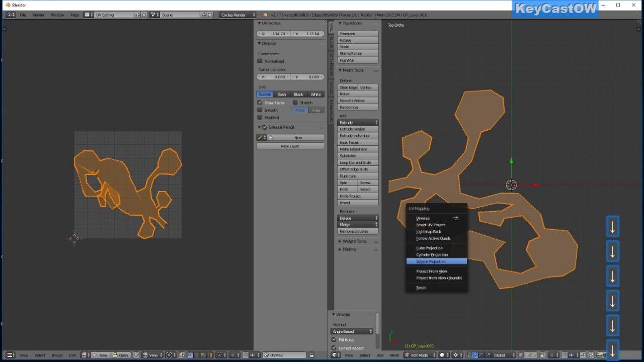
Task: Select UV vertex selection mode
Action: [191, 355]
